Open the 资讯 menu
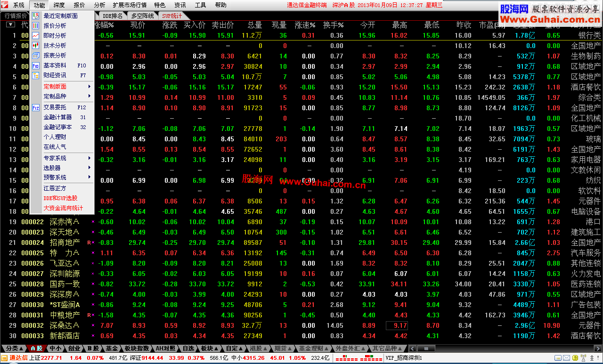603x364 pixels. [x=180, y=5]
